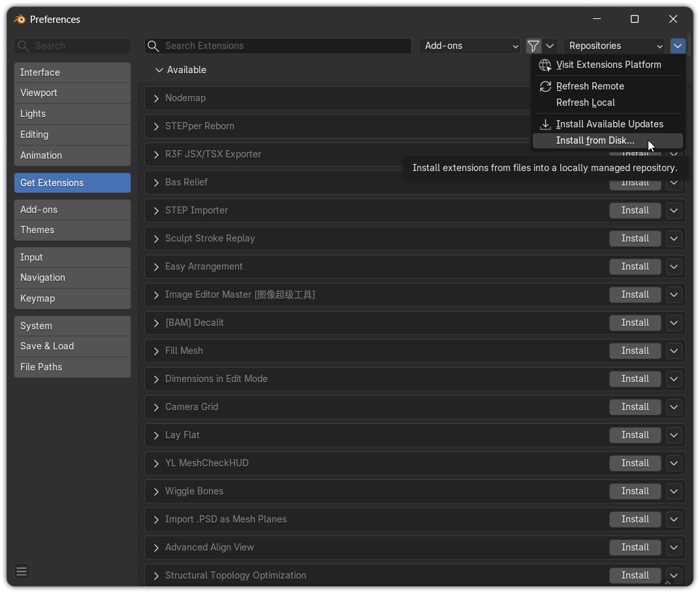Focus the Search Extensions field
Screen dimensions: 700x593
(x=278, y=46)
